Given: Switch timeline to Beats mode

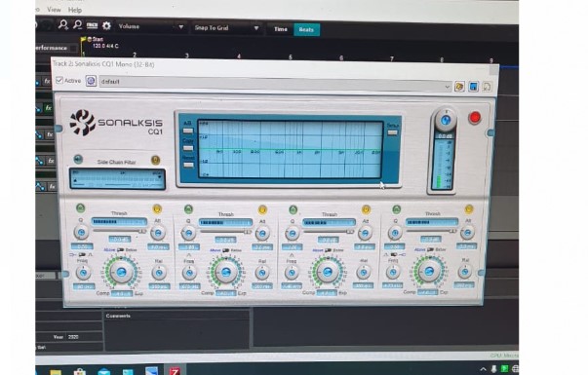Looking at the screenshot, I should [x=306, y=29].
